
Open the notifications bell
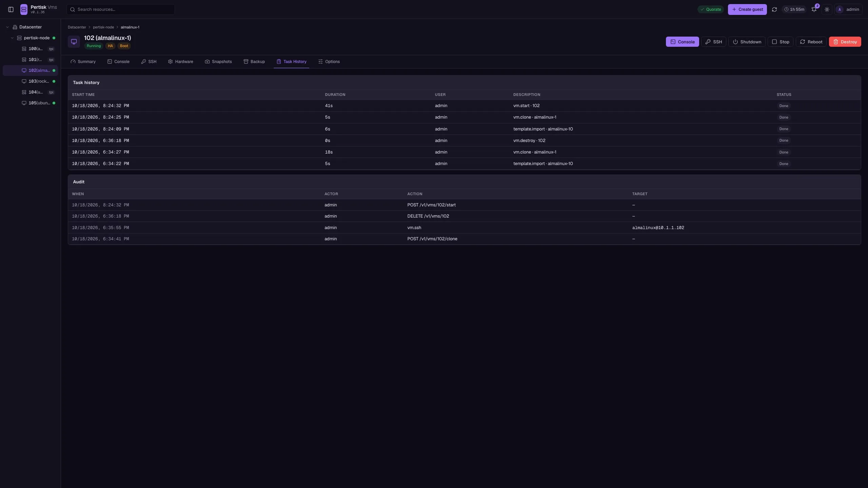(x=814, y=9)
